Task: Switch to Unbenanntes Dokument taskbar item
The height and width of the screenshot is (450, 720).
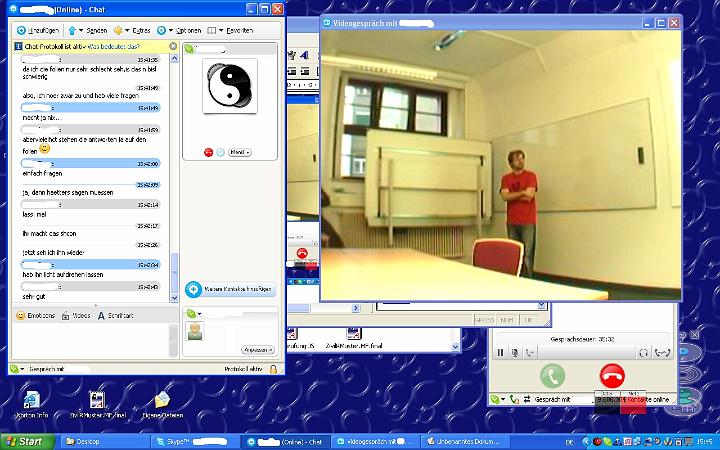Action: pyautogui.click(x=464, y=442)
